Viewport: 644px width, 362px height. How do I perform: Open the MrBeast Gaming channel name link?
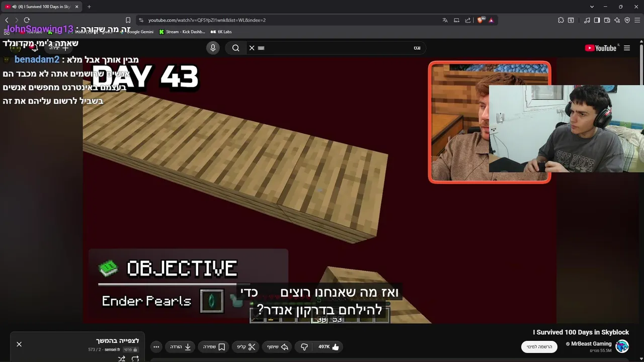[591, 344]
